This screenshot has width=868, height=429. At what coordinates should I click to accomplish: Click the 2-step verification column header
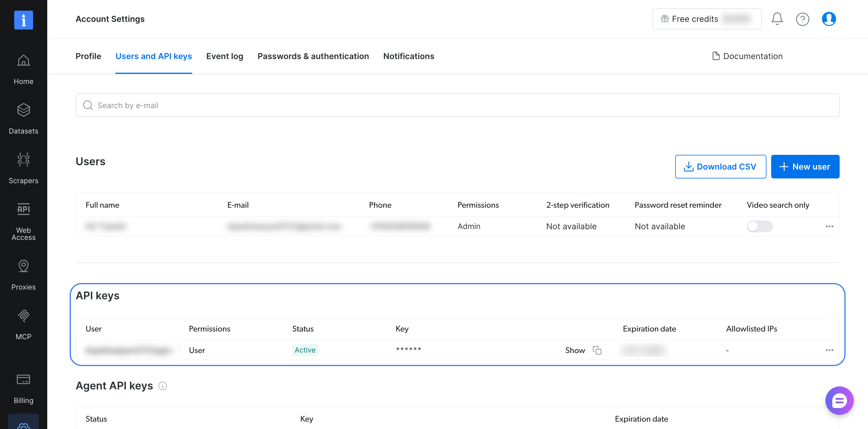coord(577,205)
